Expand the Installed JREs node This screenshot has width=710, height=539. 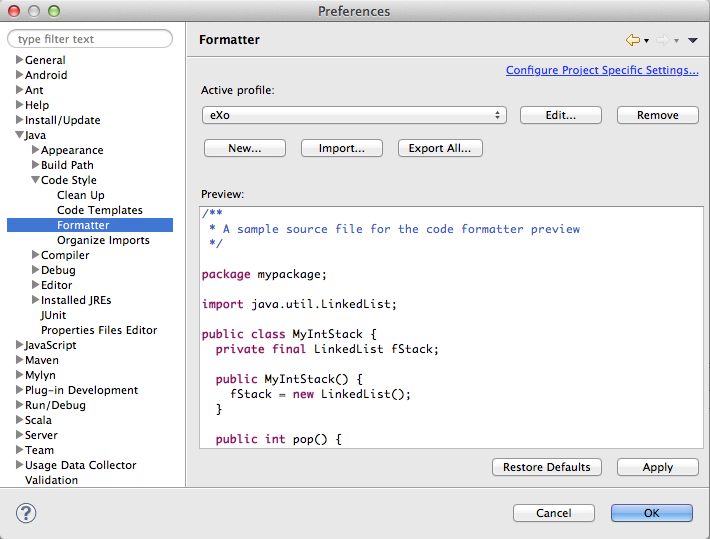35,299
